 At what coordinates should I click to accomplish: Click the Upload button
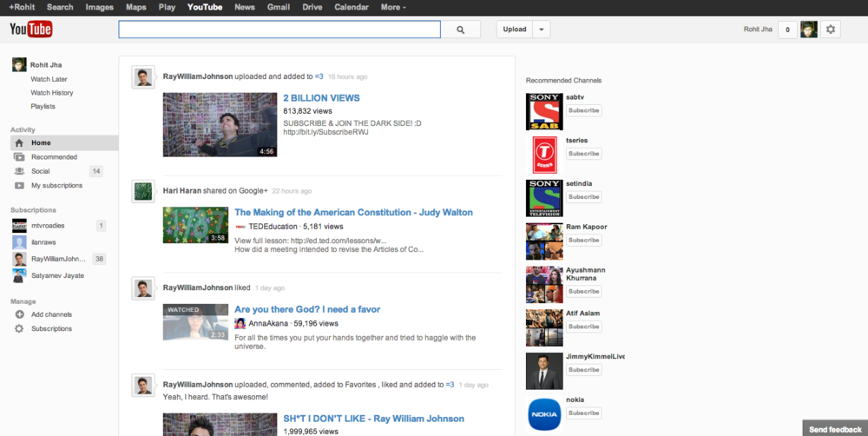(515, 30)
